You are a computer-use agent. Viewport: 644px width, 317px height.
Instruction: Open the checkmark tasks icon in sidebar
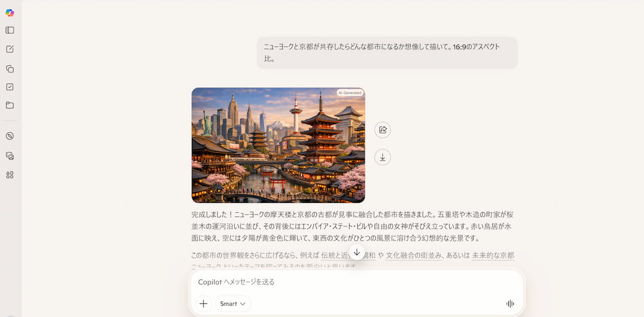point(10,87)
